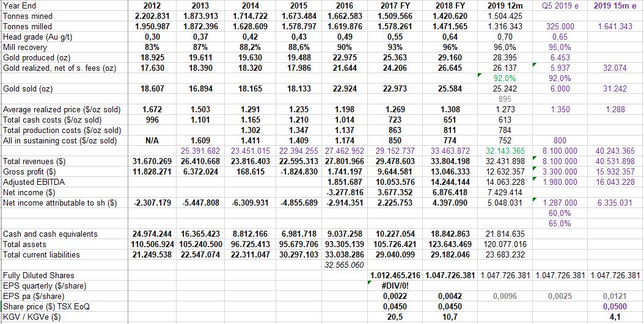Viewport: 644px width, 324px height.
Task: Click total revenues value 31.670.269
Action: pos(152,162)
